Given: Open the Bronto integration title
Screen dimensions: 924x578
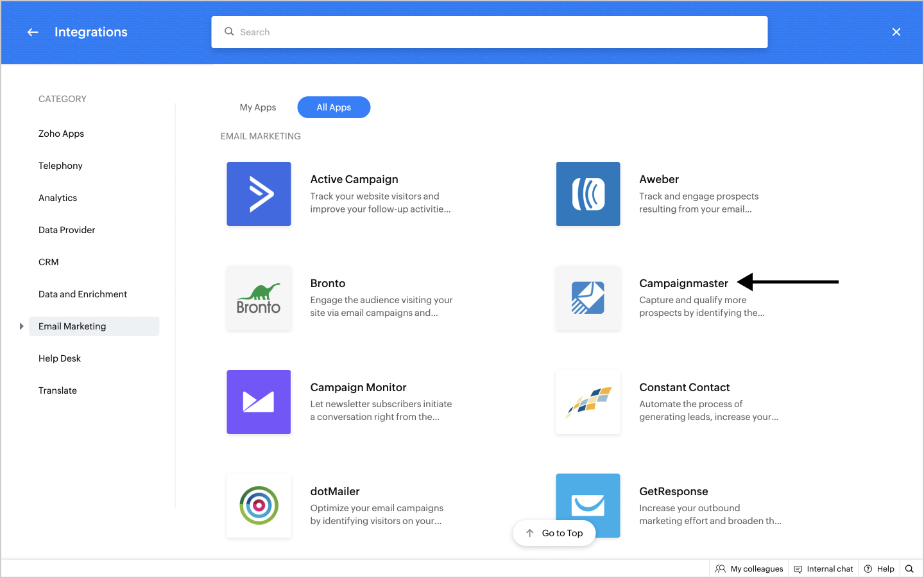Looking at the screenshot, I should click(328, 283).
